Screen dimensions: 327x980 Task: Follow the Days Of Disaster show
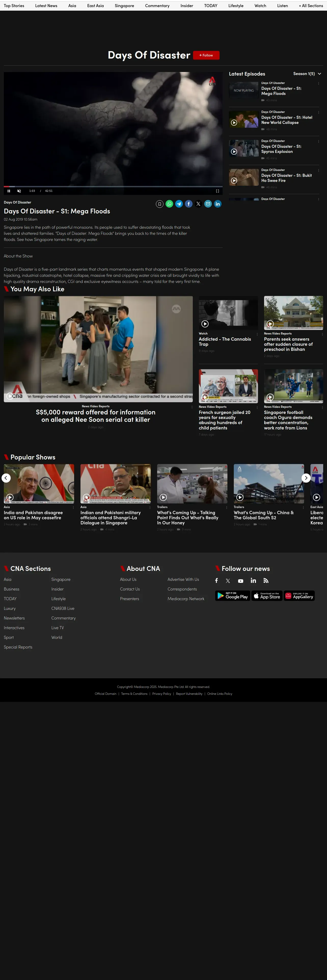tap(206, 55)
